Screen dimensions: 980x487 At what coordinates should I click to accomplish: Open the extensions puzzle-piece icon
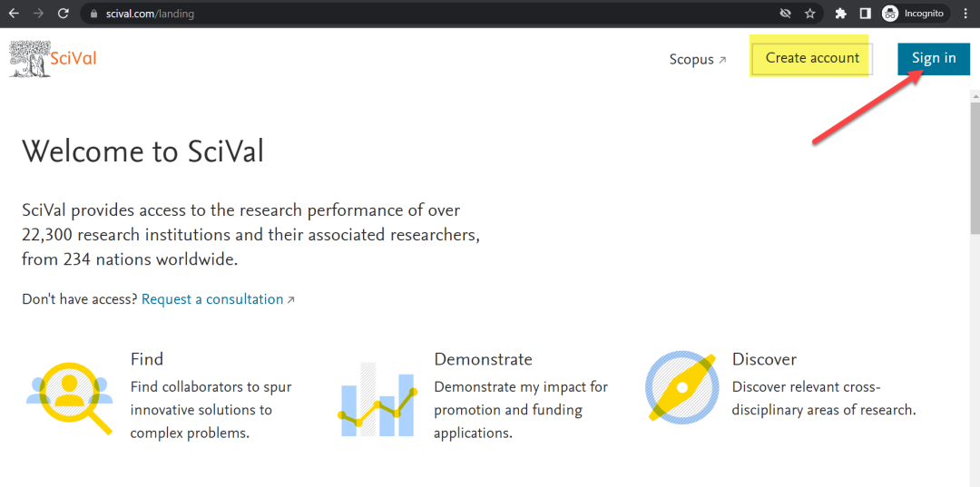(840, 13)
